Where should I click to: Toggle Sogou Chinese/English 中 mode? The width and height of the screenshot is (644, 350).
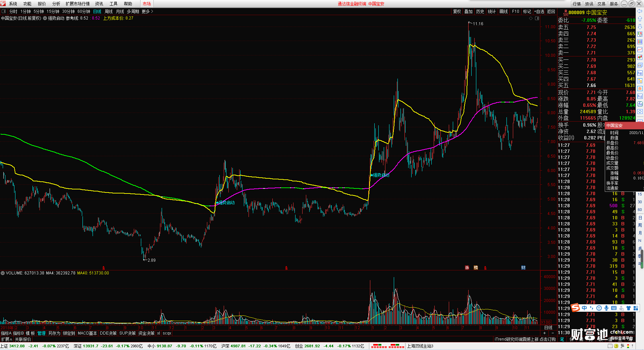click(584, 308)
